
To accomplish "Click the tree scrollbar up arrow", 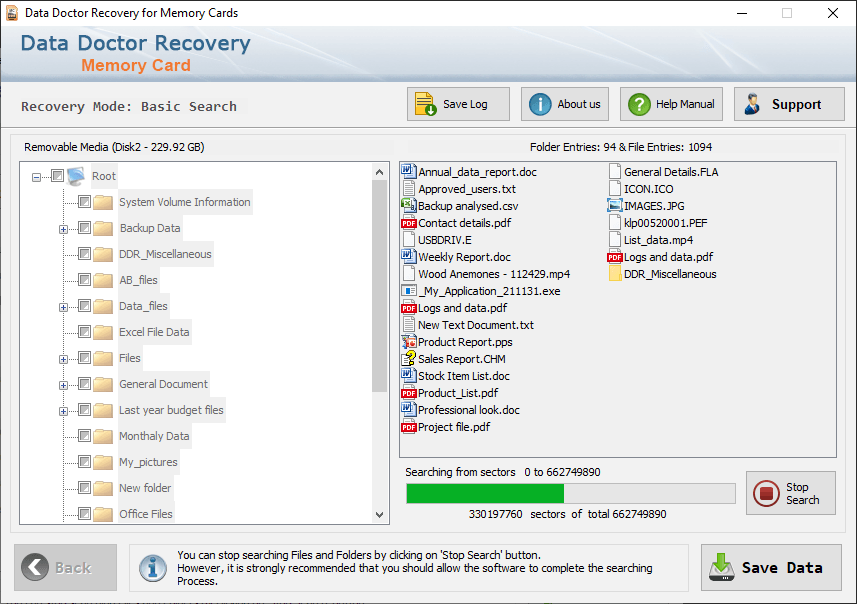I will (x=379, y=172).
